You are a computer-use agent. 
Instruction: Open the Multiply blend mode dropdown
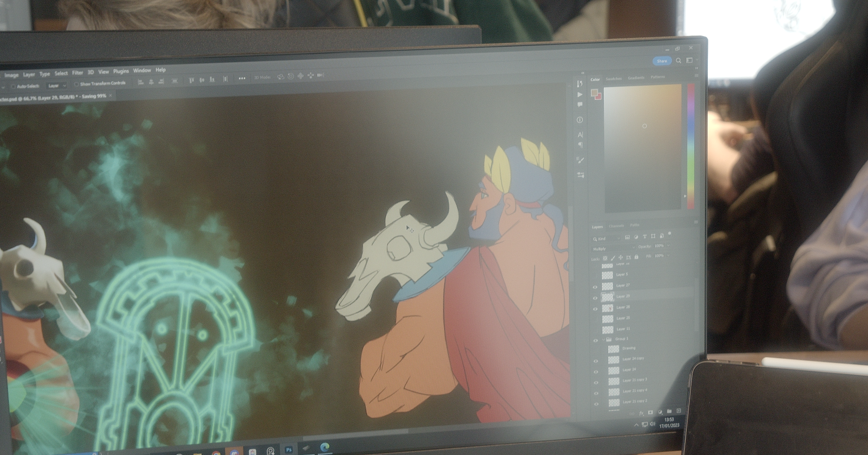[613, 249]
